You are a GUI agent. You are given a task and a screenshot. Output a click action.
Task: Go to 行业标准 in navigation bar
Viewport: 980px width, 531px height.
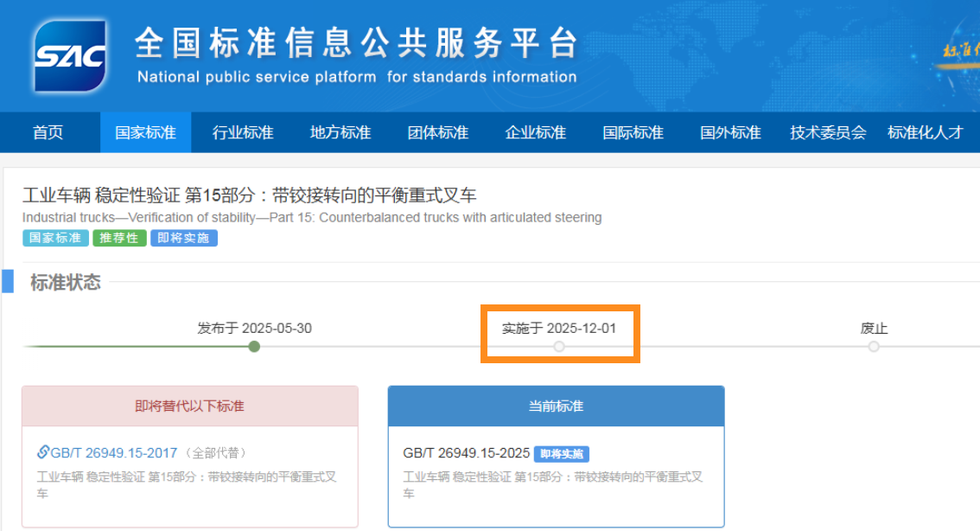pos(243,132)
